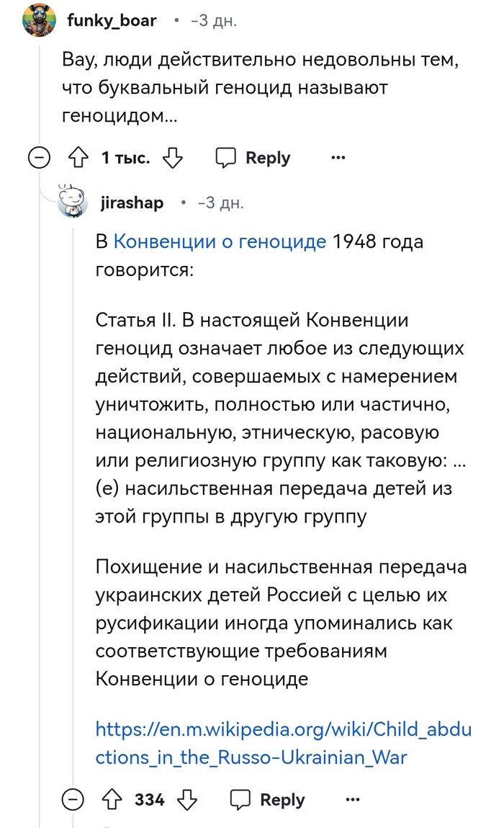Viewport: 504px width, 828px height.
Task: Downvote funky_boar's comment
Action: [x=173, y=158]
